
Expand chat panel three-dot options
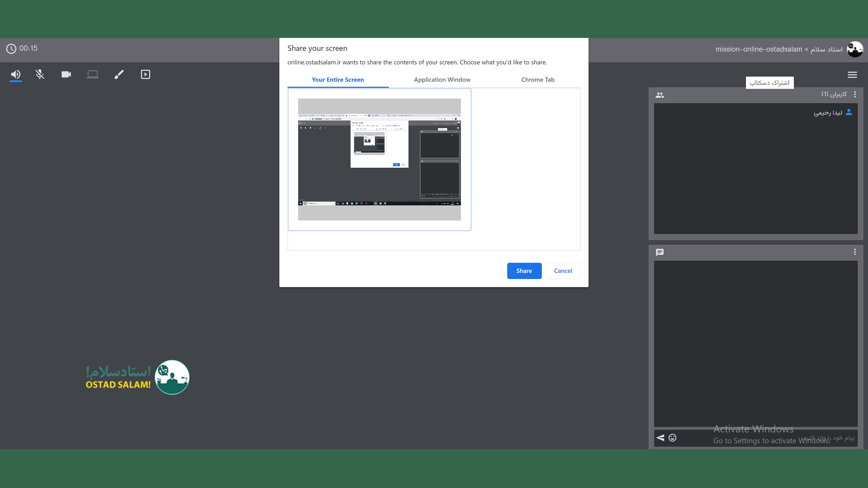coord(855,252)
